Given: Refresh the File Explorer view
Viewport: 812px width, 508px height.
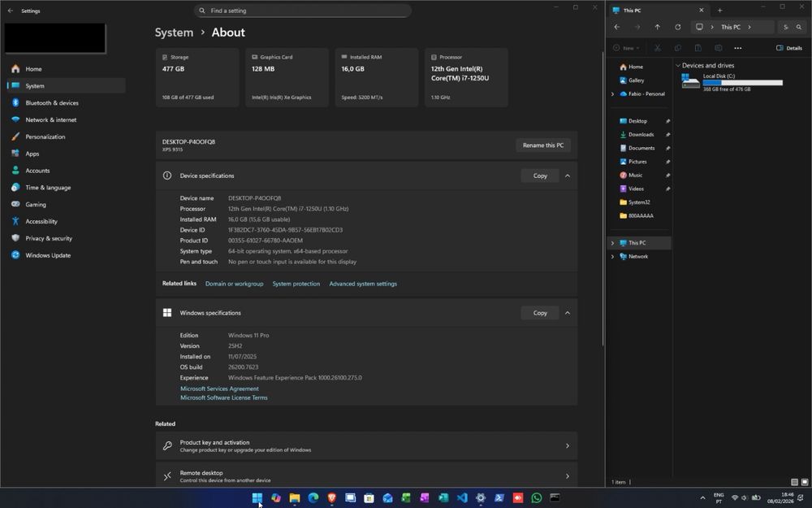Looking at the screenshot, I should (677, 27).
